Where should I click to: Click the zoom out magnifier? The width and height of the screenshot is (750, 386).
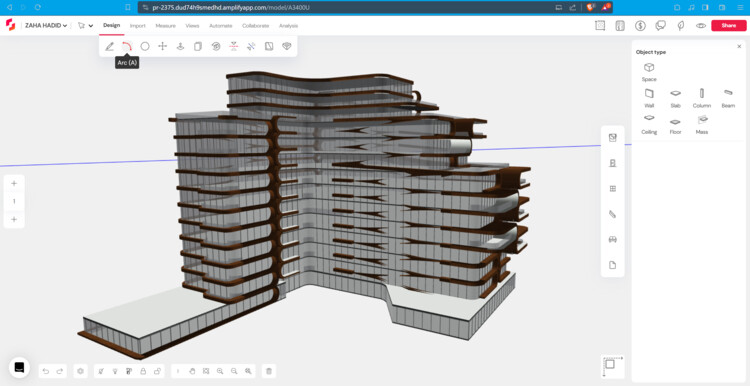pyautogui.click(x=234, y=371)
